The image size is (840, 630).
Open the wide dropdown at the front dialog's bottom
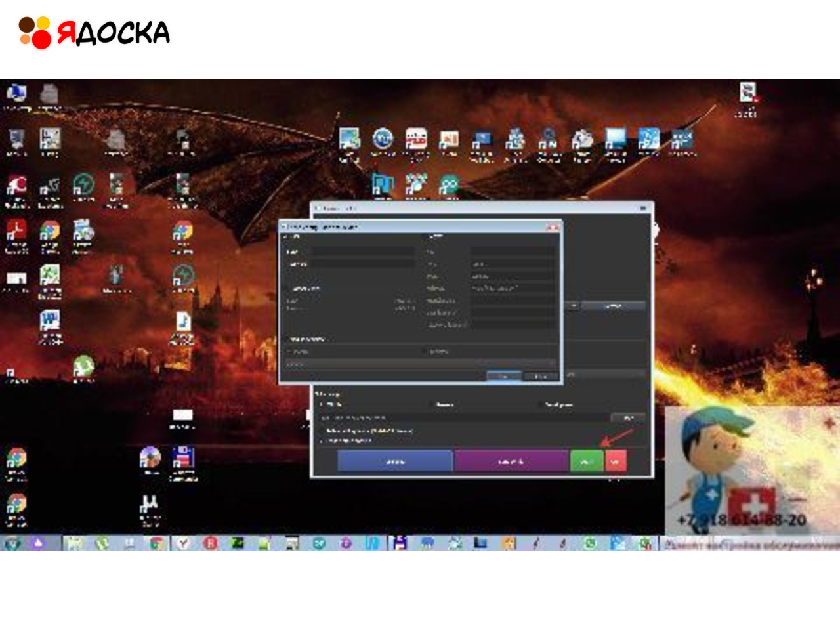tap(421, 363)
